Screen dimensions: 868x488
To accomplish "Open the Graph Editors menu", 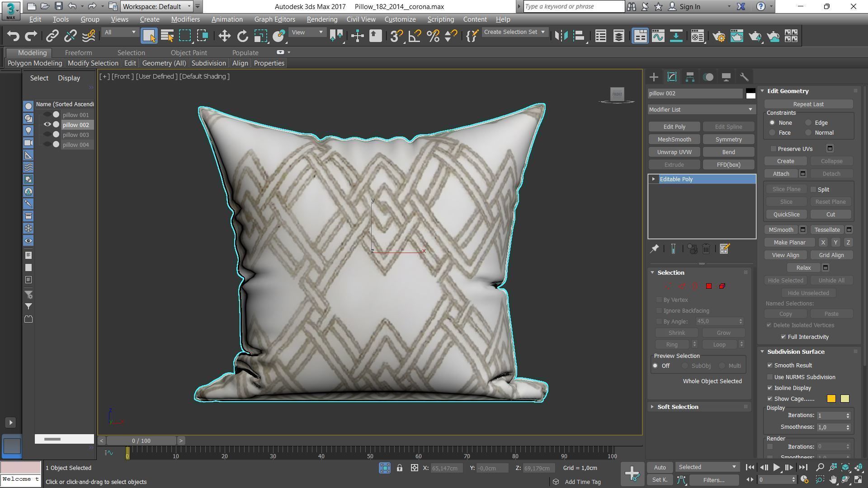I will 274,19.
